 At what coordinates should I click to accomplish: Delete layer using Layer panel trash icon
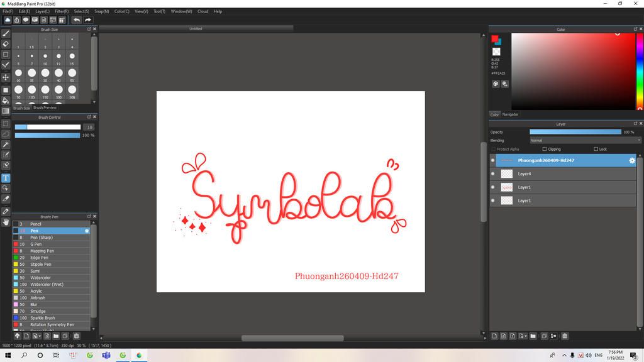click(x=565, y=336)
